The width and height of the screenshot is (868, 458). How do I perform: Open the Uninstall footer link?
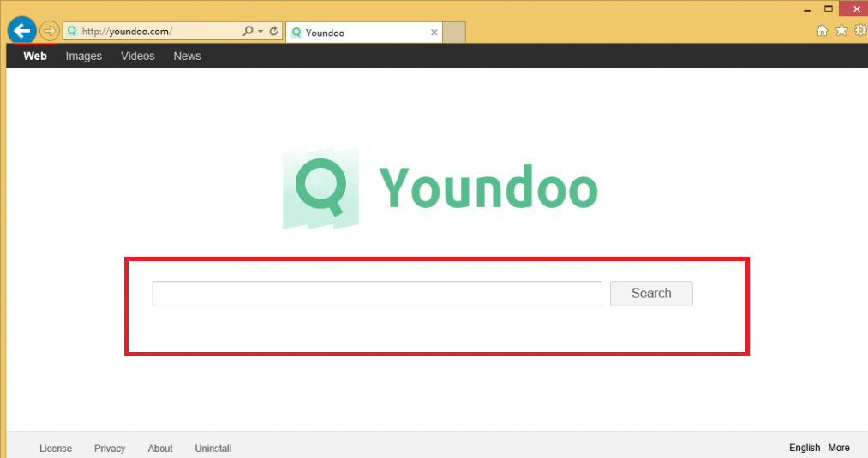coord(213,448)
